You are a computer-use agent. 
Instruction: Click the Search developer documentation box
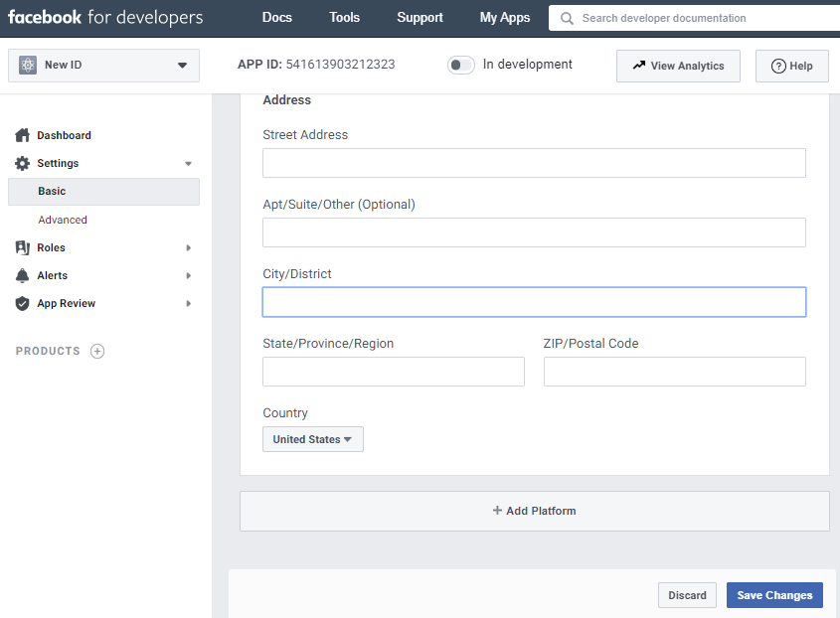[x=694, y=18]
